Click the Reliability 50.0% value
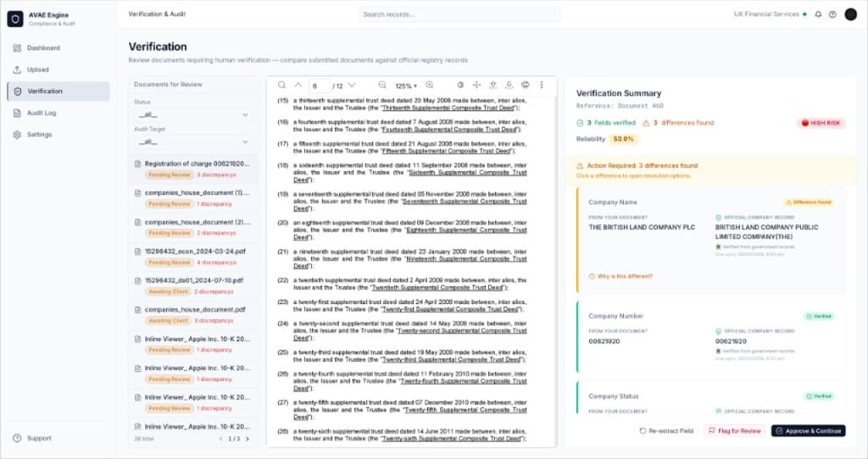 tap(623, 139)
